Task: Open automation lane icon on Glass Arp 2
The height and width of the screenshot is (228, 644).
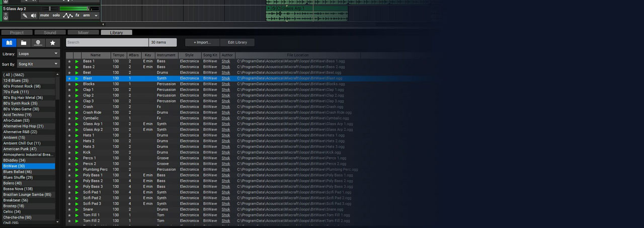Action: (68, 16)
